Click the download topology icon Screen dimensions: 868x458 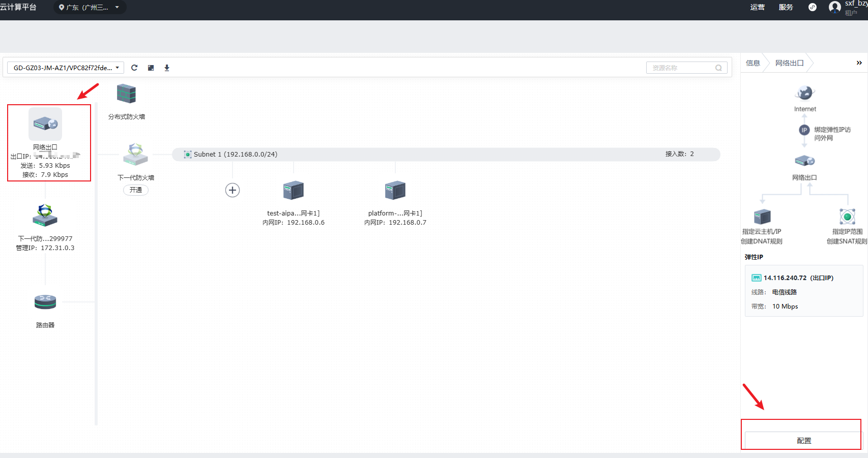pos(167,68)
